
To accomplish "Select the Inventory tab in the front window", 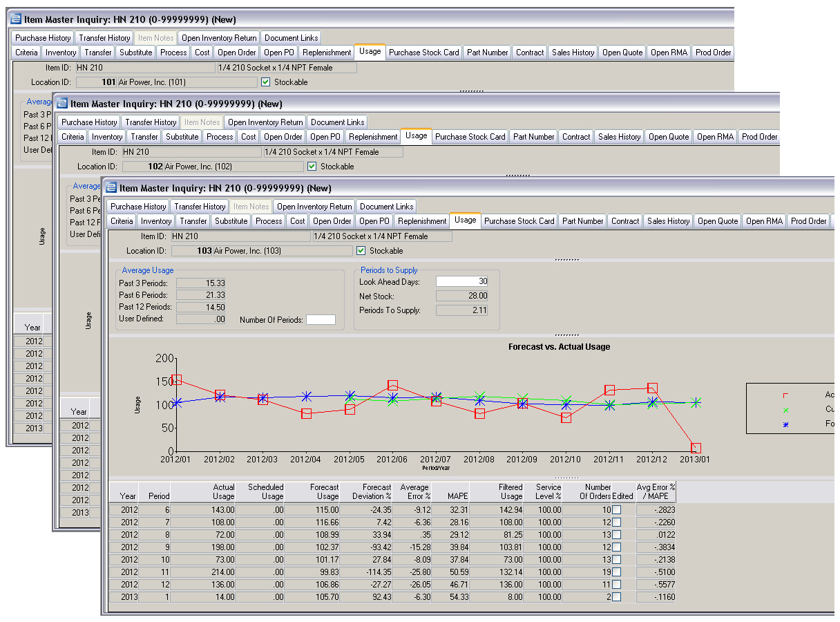I will click(156, 220).
